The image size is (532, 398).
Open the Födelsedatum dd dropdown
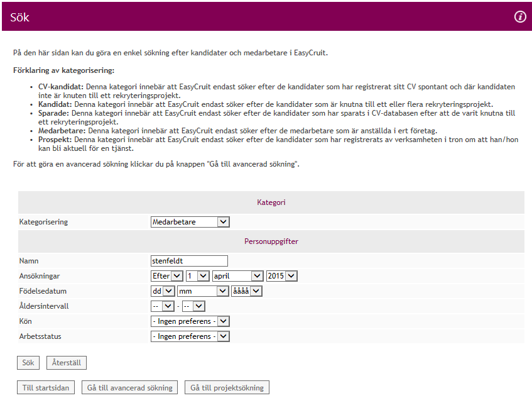click(163, 291)
